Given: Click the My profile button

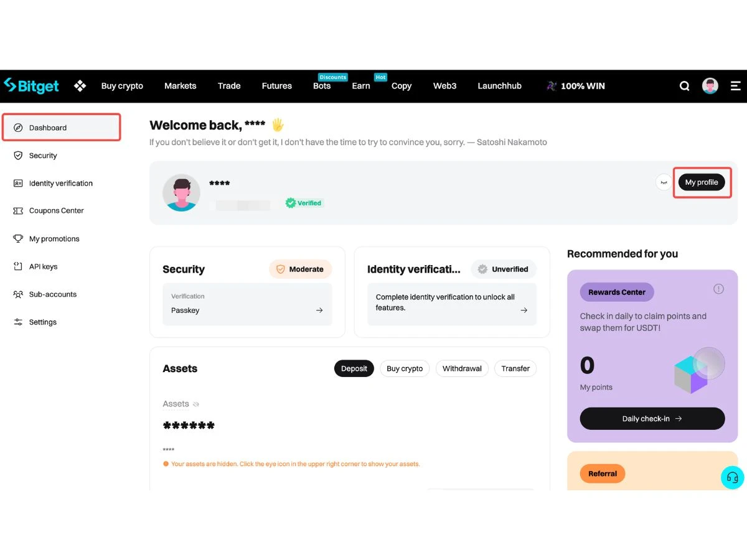Looking at the screenshot, I should point(702,182).
